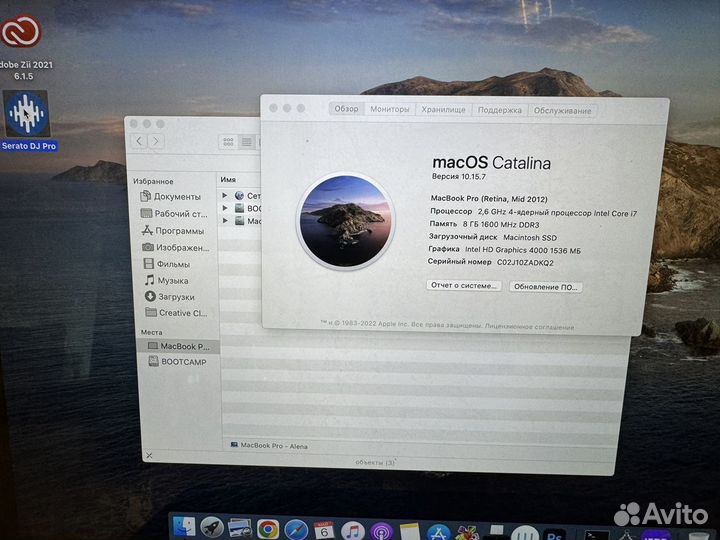Open App Store from the dock
The image size is (720, 540).
tap(439, 533)
